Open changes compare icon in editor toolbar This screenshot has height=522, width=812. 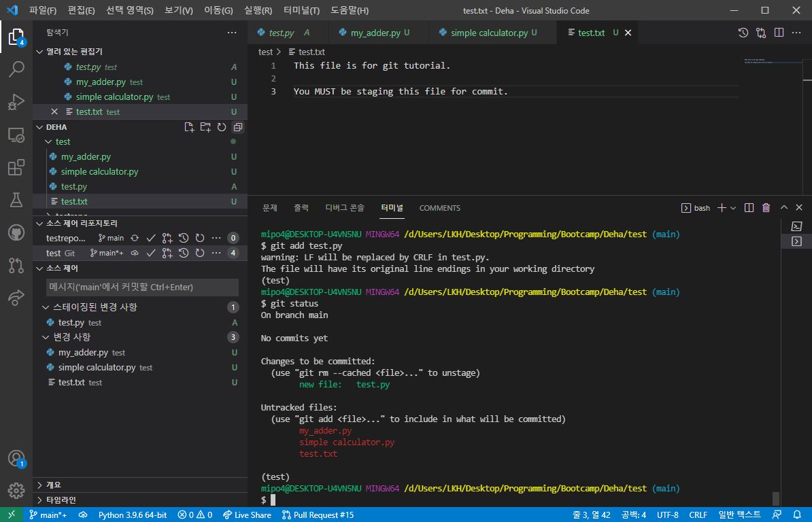(761, 33)
